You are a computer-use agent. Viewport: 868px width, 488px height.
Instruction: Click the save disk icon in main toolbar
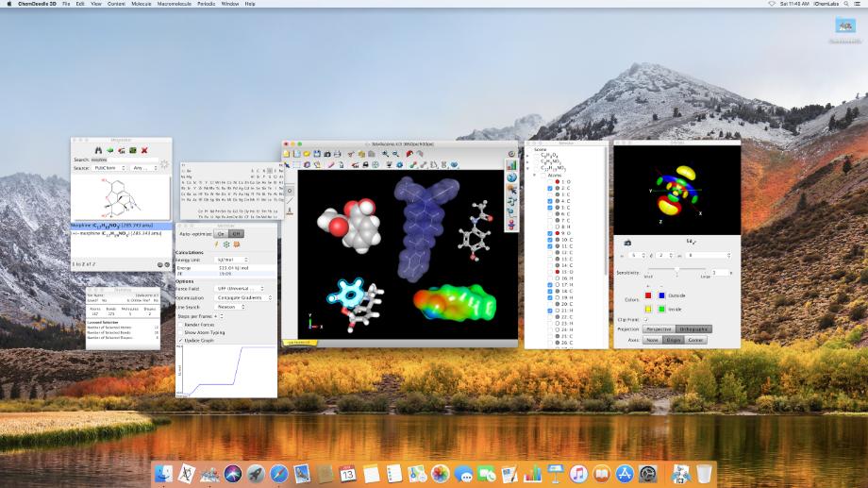(x=317, y=154)
